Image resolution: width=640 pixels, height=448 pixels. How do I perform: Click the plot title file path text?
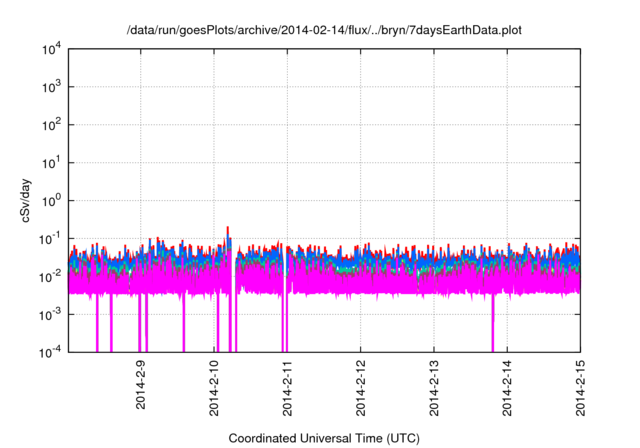324,31
